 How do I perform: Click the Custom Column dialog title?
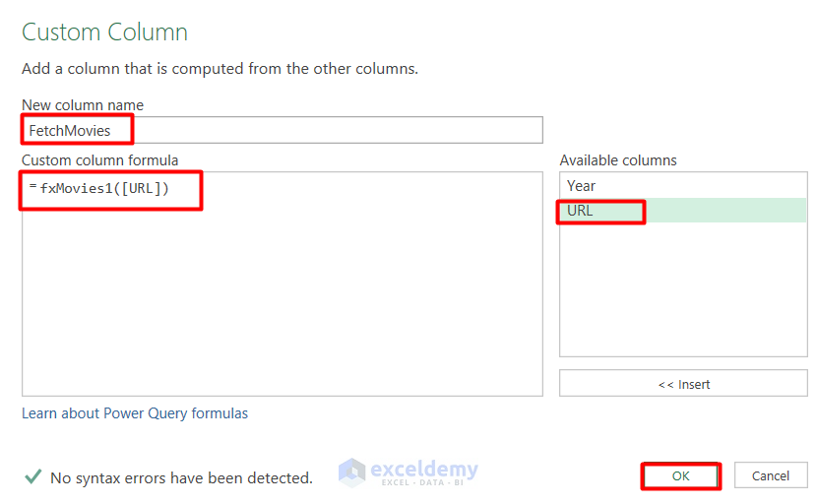[x=104, y=32]
